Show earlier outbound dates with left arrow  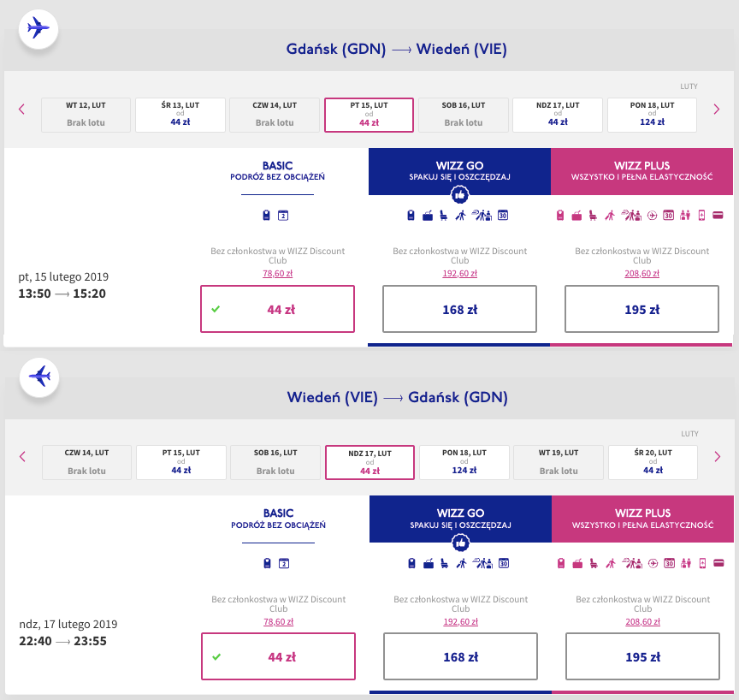[x=22, y=109]
